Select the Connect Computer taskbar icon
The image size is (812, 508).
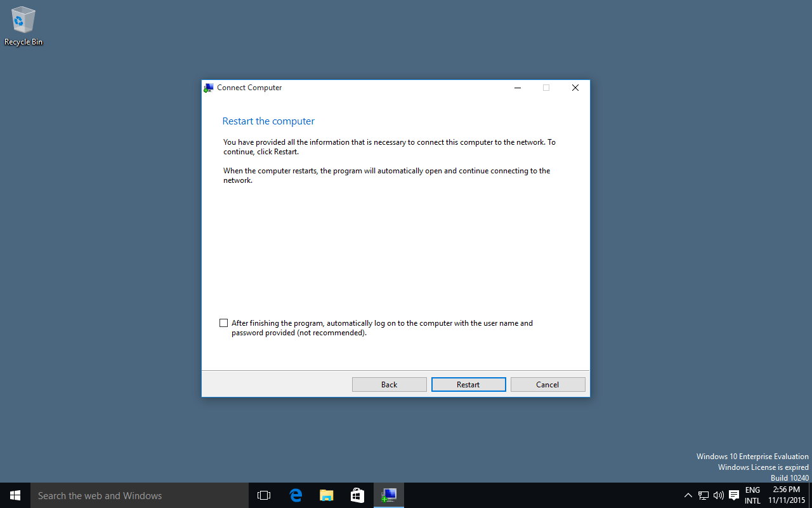click(x=389, y=495)
